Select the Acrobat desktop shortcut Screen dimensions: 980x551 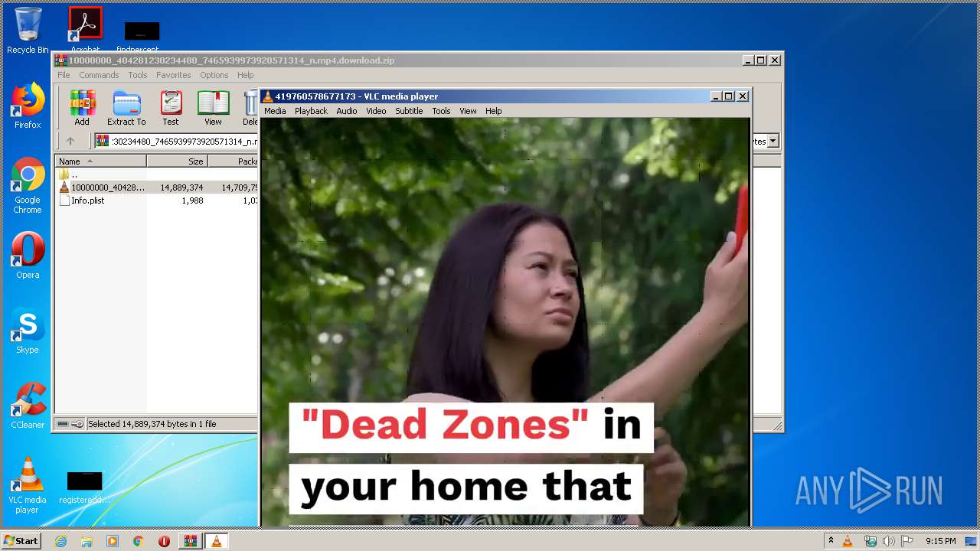pos(85,31)
